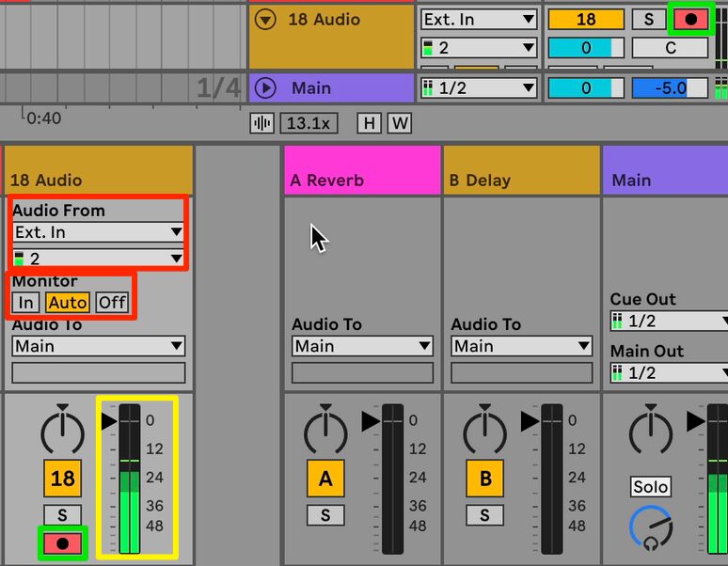The image size is (728, 566).
Task: Click the Main track play circle icon
Action: [265, 87]
